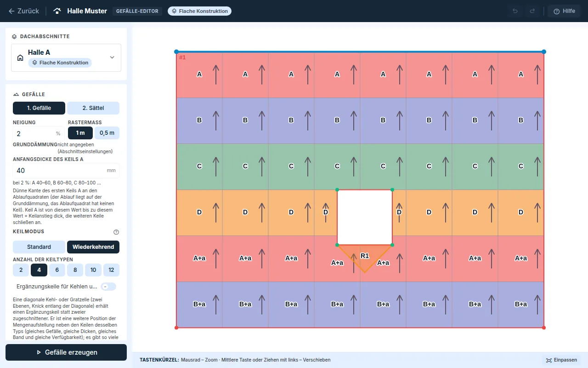Viewport: 588px width, 368px height.
Task: Select Wiederkehrend Keilmodus
Action: tap(93, 247)
